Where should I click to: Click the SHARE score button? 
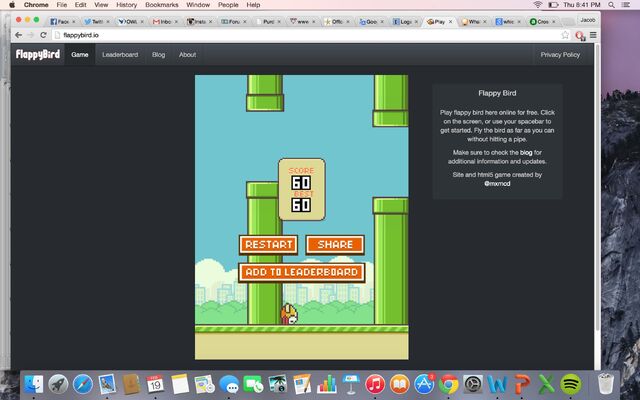pos(335,244)
